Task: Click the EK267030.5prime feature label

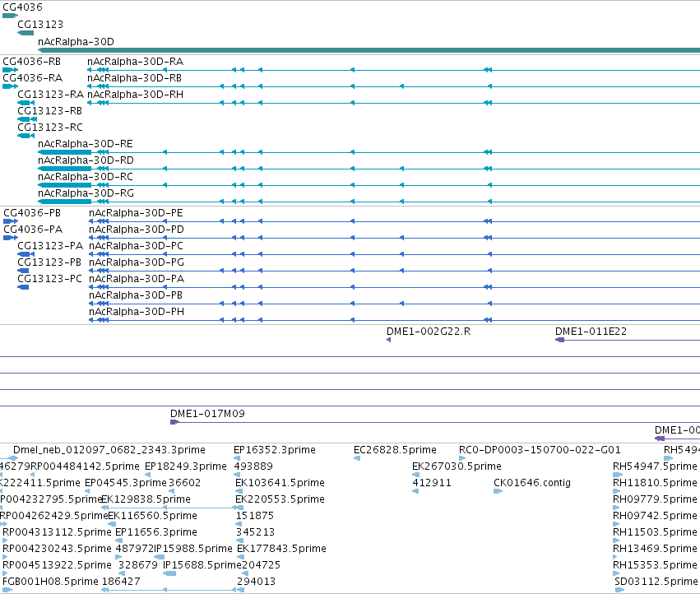Action: [457, 466]
